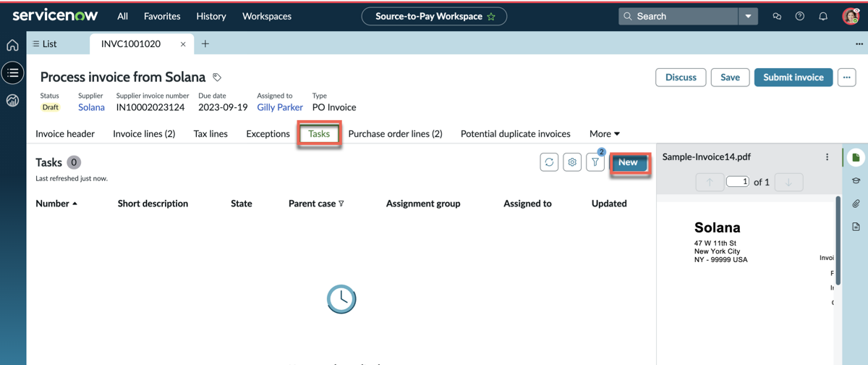Switch to the Invoice header tab

[65, 134]
